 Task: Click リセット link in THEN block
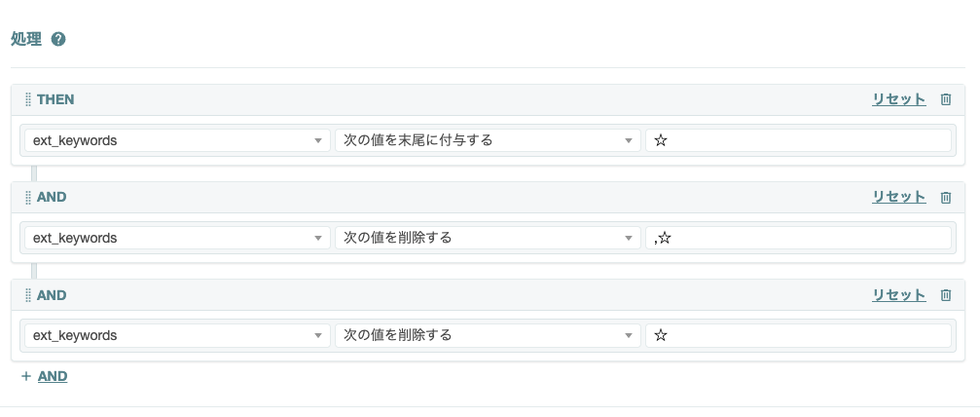tap(899, 99)
